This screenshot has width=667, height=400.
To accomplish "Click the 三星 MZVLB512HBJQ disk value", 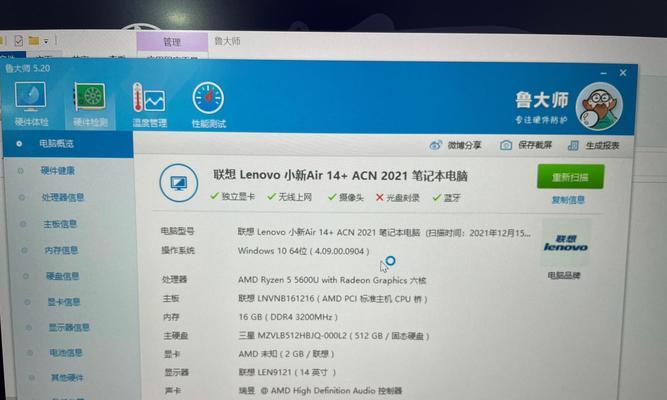I will click(334, 336).
